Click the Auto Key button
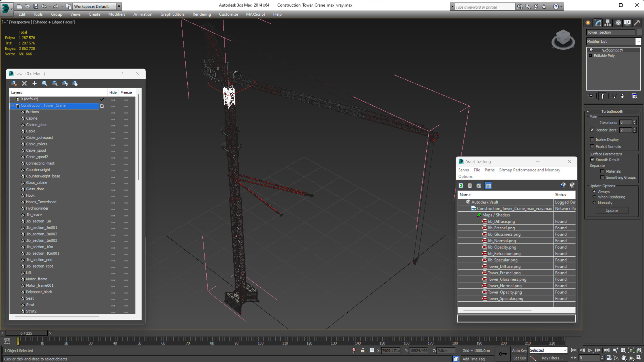 pos(519,350)
